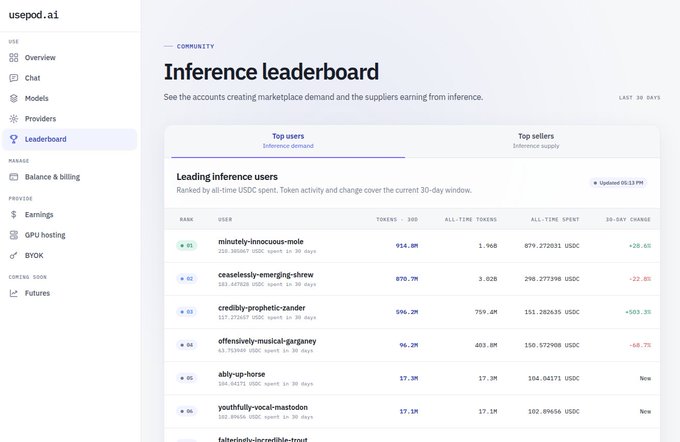Viewport: 680px width, 442px height.
Task: Select user credibly-prophetic-zander
Action: [x=262, y=308]
